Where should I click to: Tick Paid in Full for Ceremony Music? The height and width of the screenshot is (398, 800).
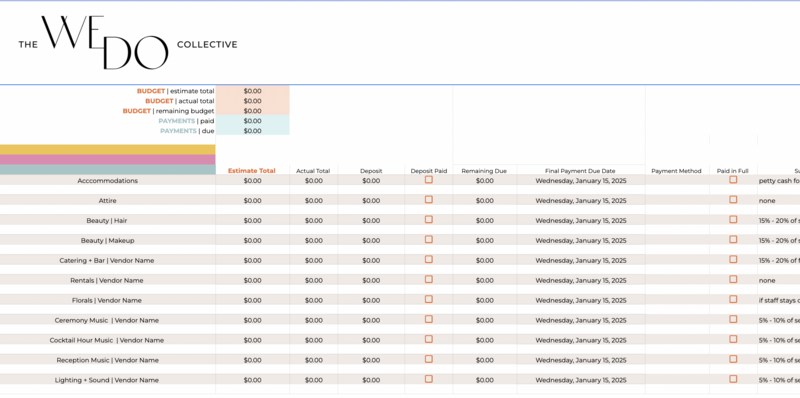733,319
